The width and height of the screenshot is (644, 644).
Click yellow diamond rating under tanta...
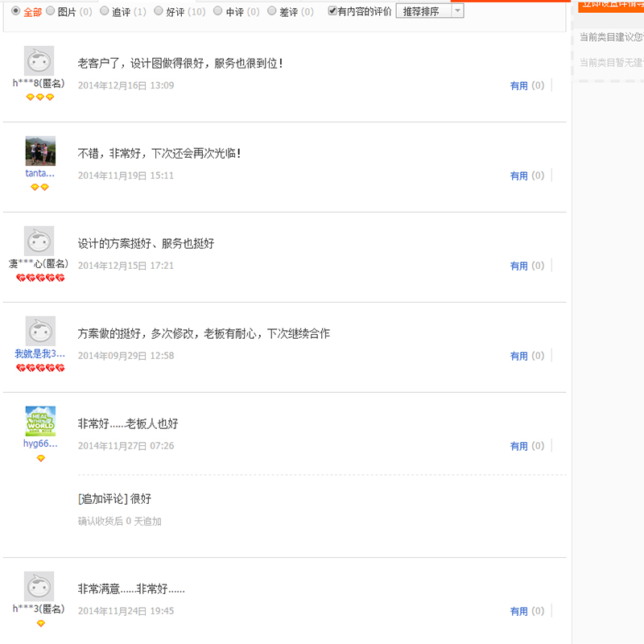pos(39,188)
